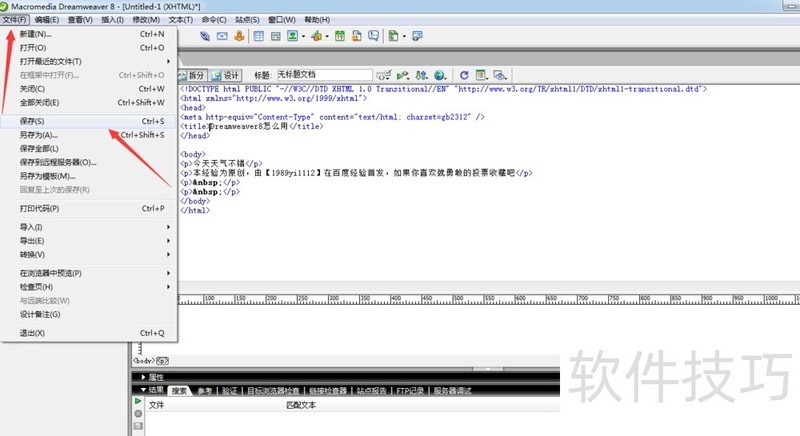Choose 退出(X) from File menu
Screen dimensions: 800x436
89,333
